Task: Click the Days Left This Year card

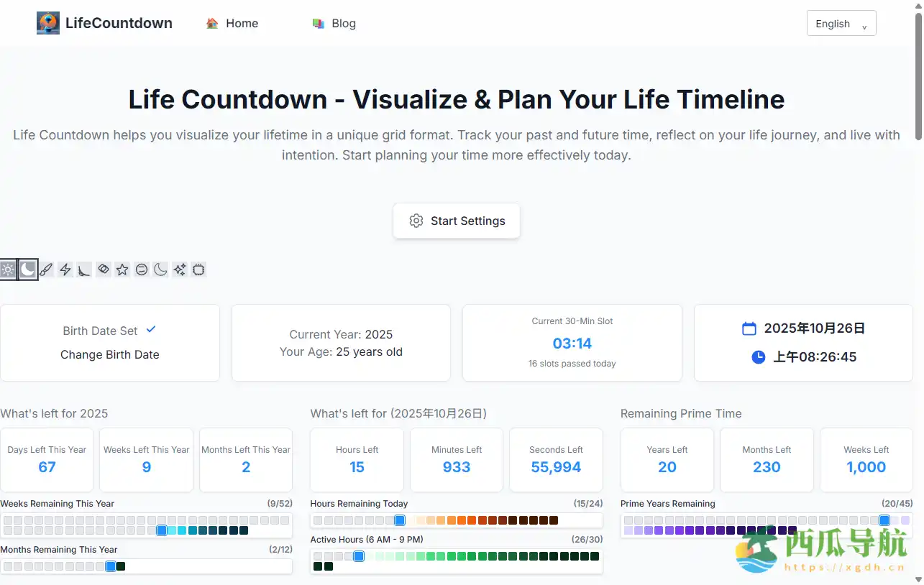Action: (47, 460)
